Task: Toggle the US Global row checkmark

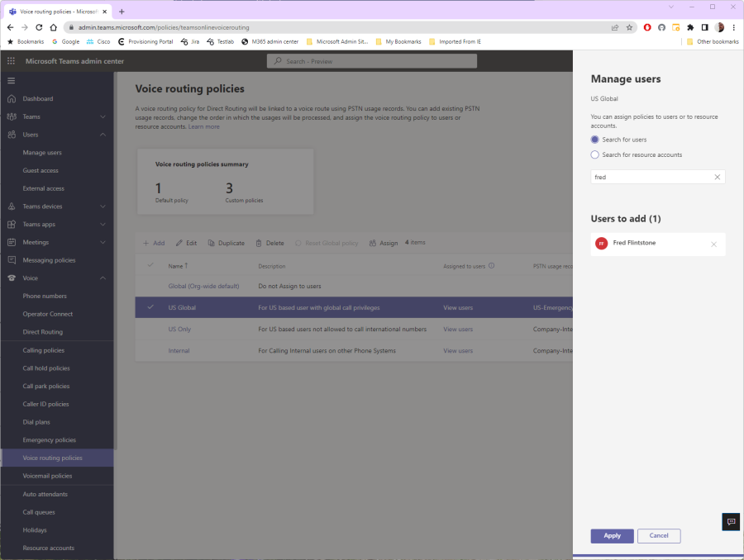Action: pyautogui.click(x=150, y=306)
